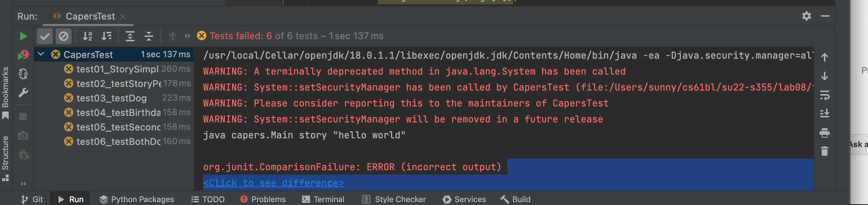Image resolution: width=868 pixels, height=205 pixels.
Task: Click the 'Click to see difference' link
Action: tap(273, 183)
